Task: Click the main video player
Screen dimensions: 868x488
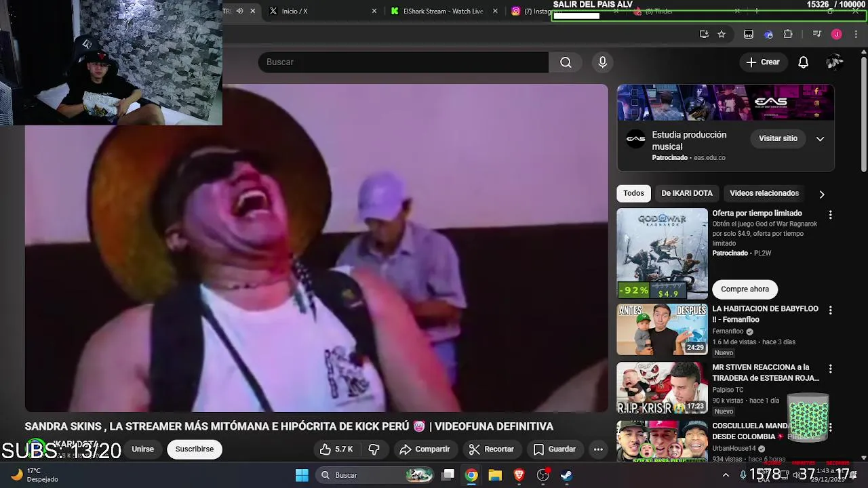Action: click(x=317, y=248)
